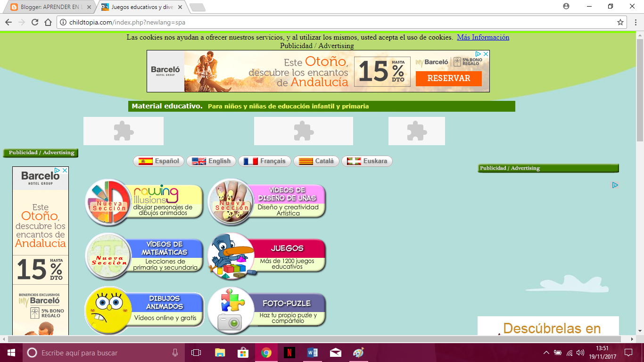Launch Netflix from the taskbar
The height and width of the screenshot is (362, 644).
289,352
